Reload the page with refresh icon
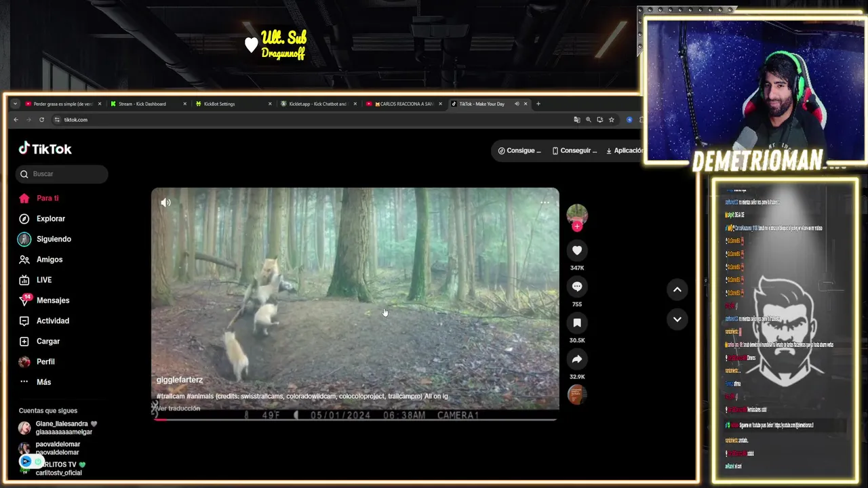Viewport: 868px width, 488px height. [x=41, y=120]
